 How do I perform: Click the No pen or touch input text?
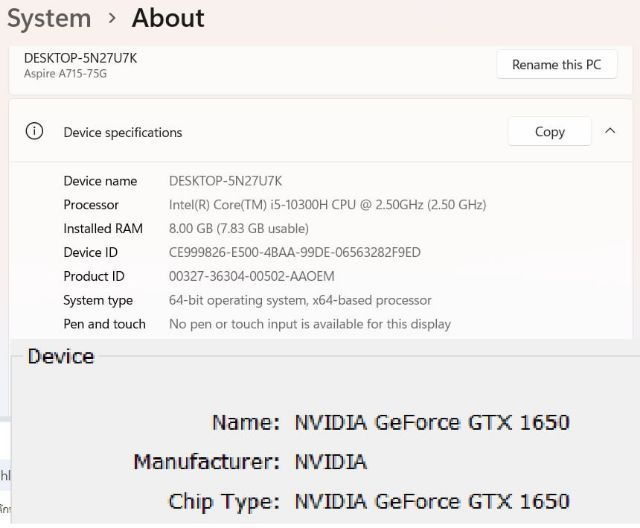click(x=310, y=324)
